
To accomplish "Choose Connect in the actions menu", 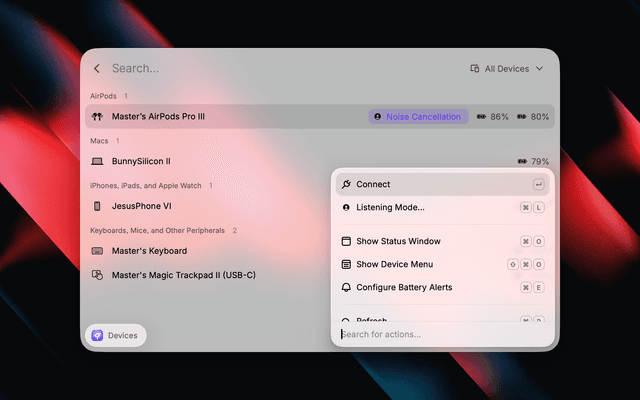I will tap(442, 184).
